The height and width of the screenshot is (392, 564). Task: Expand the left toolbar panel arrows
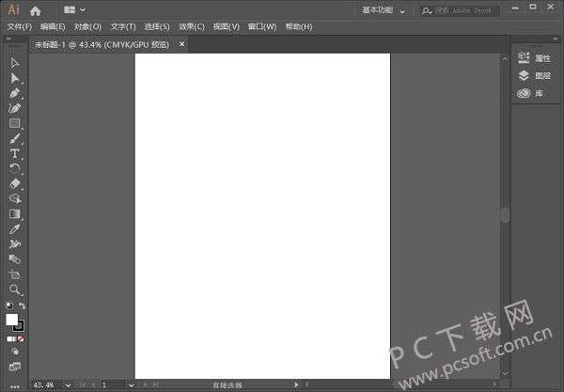point(8,39)
